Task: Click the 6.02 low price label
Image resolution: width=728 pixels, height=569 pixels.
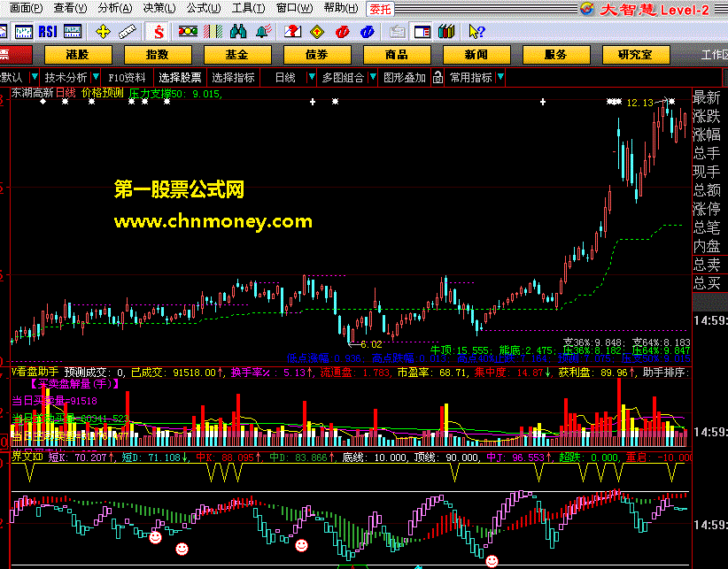Action: pyautogui.click(x=371, y=344)
